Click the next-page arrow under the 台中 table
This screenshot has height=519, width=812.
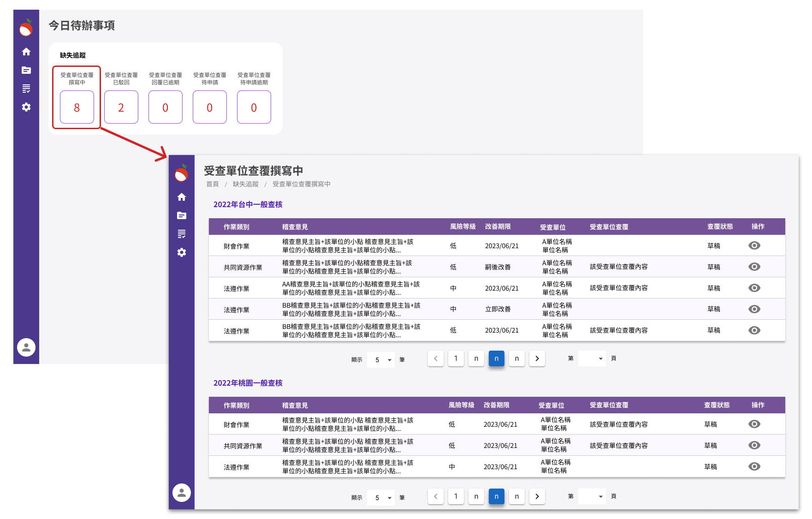click(537, 358)
